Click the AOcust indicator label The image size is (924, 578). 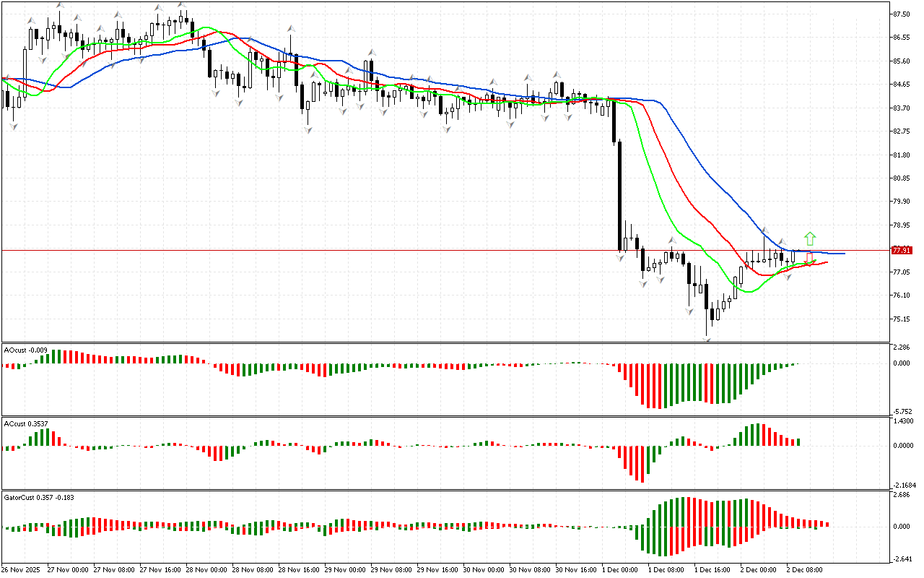pos(26,350)
